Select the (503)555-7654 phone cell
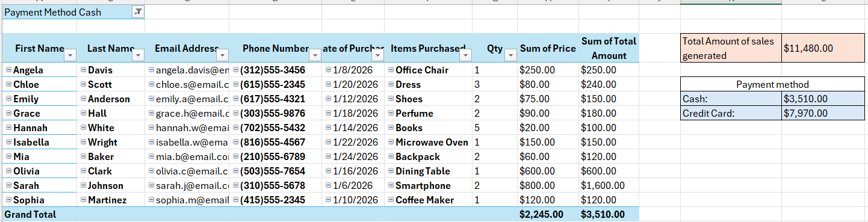 click(276, 171)
